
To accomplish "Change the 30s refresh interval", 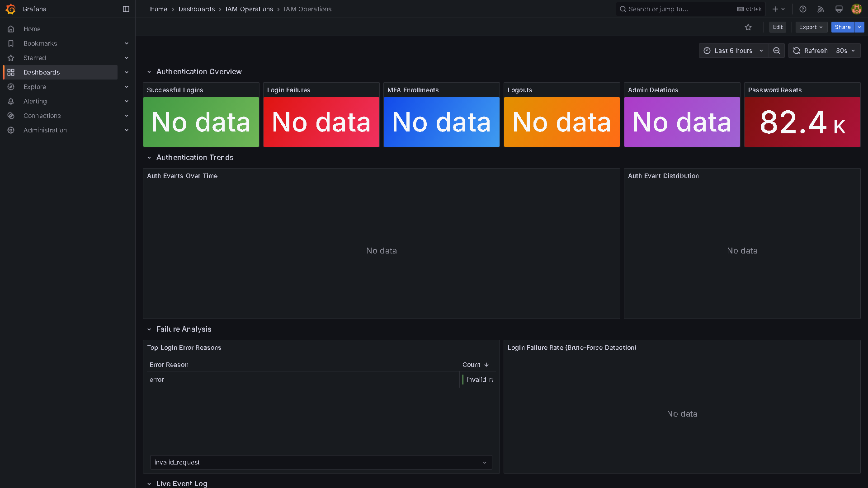I will (845, 51).
